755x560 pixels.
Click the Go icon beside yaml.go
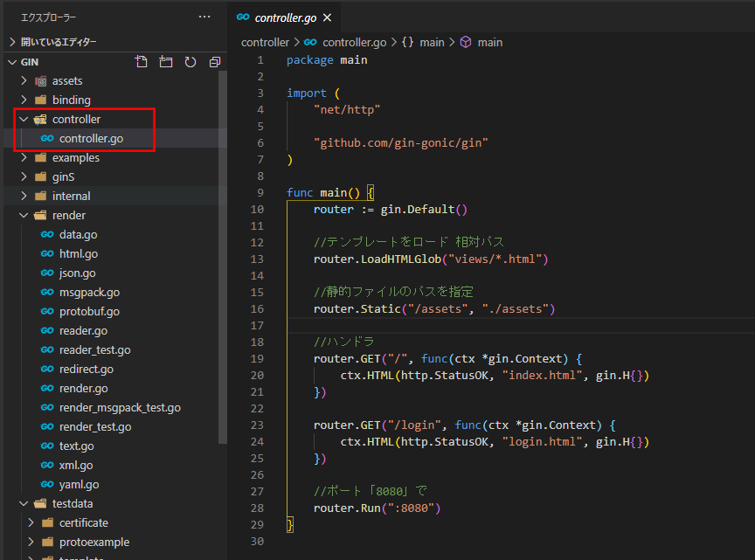tap(47, 484)
